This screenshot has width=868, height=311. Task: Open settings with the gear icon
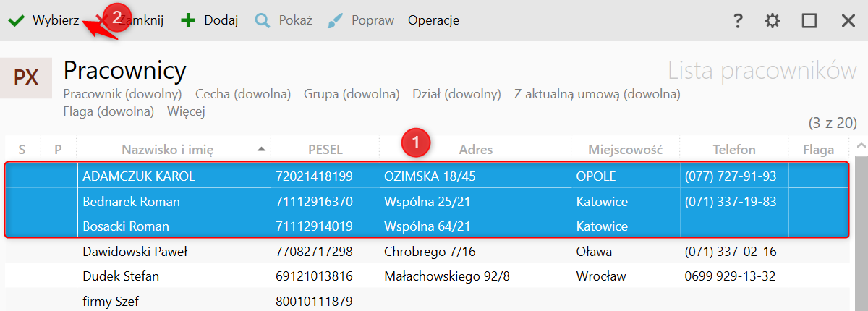[773, 21]
